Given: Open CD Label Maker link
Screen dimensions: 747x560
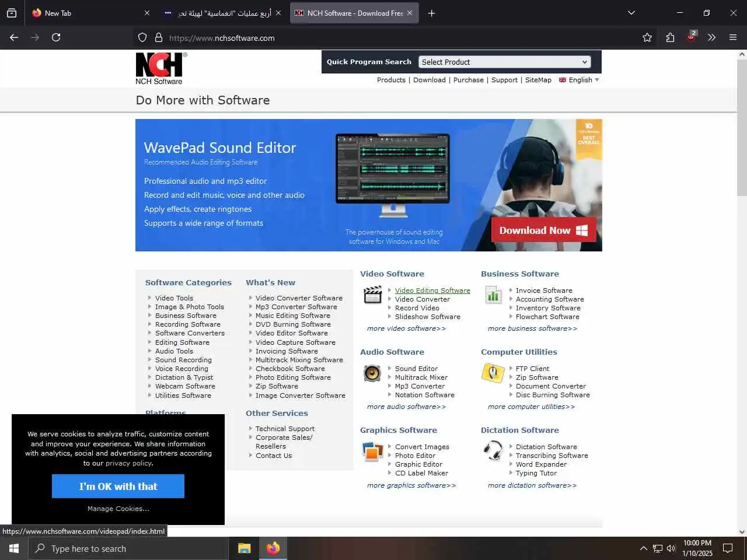Looking at the screenshot, I should [421, 473].
